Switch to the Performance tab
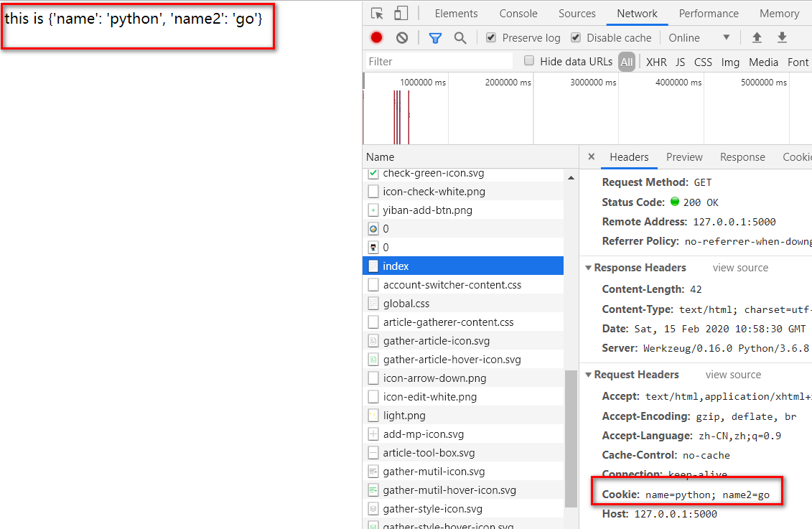 tap(709, 14)
